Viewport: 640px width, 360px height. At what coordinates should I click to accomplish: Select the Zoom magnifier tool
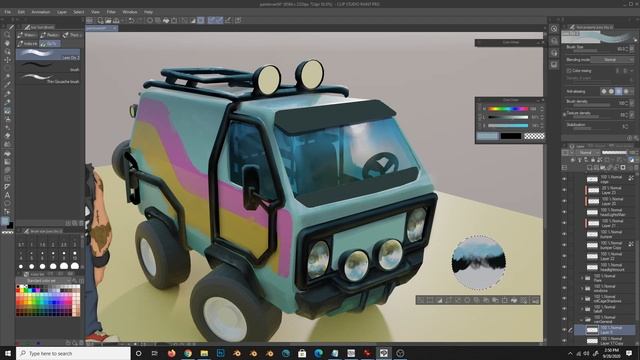(x=7, y=35)
